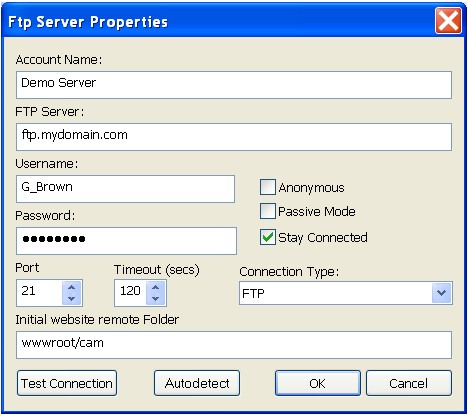Run Autodetect for server settings
The width and height of the screenshot is (468, 415).
point(197,383)
